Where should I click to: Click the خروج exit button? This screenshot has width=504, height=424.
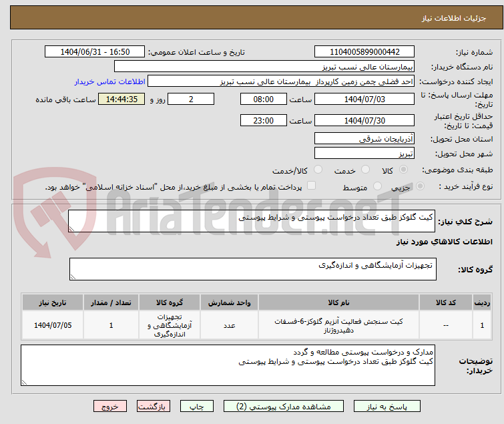(110, 407)
